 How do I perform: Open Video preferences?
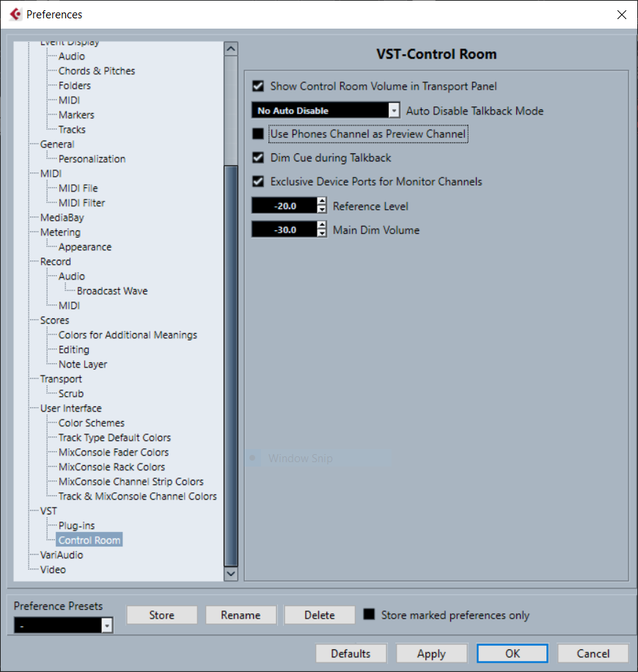pos(53,569)
